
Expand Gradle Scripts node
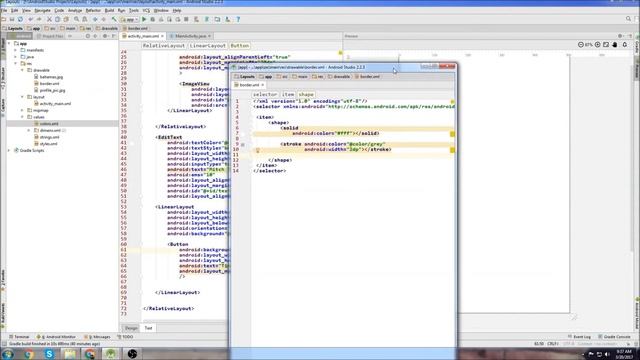9,151
